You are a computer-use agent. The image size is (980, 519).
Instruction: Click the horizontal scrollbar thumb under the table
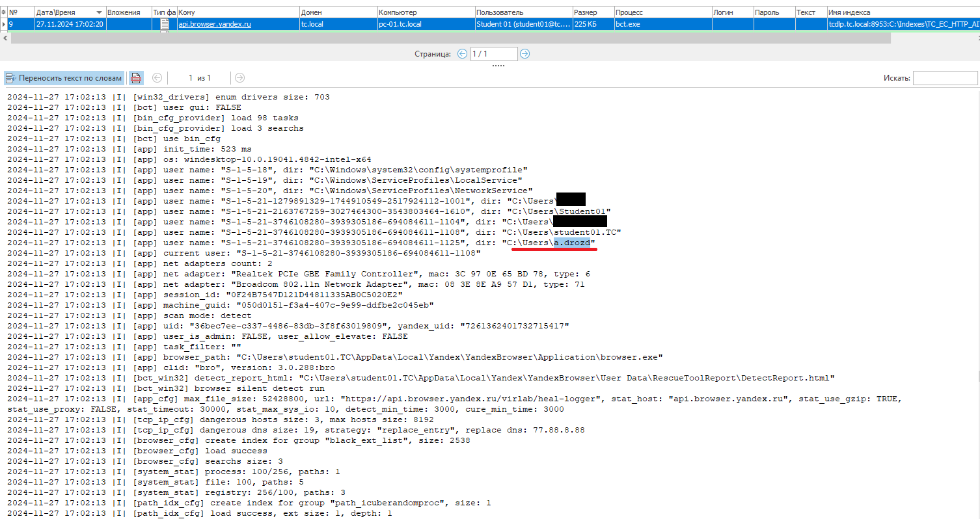pyautogui.click(x=450, y=38)
